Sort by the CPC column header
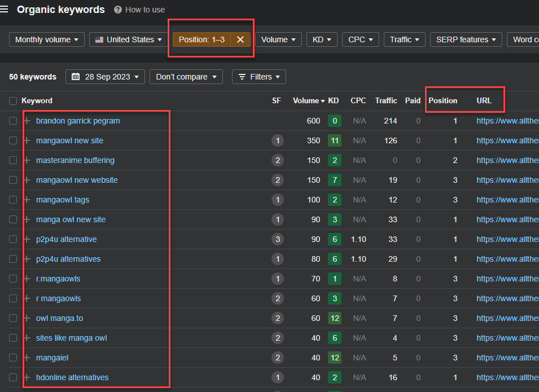539x392 pixels. 358,100
